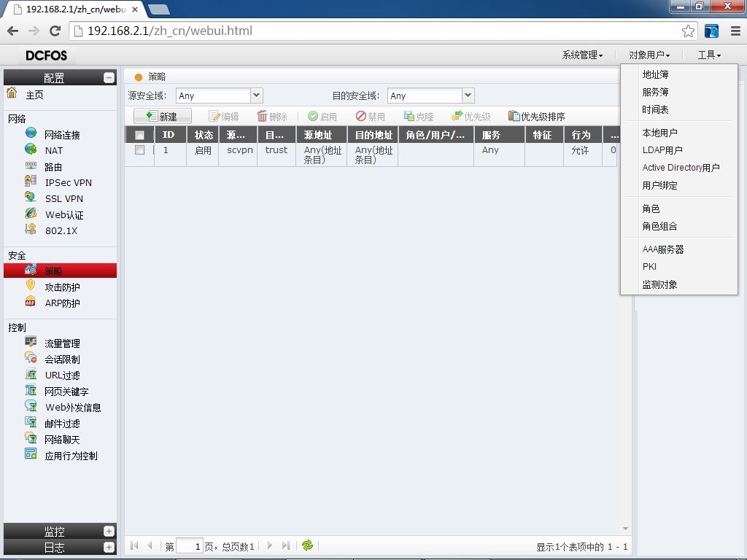The width and height of the screenshot is (747, 560).
Task: Click the 802.1X key icon
Action: click(x=31, y=229)
